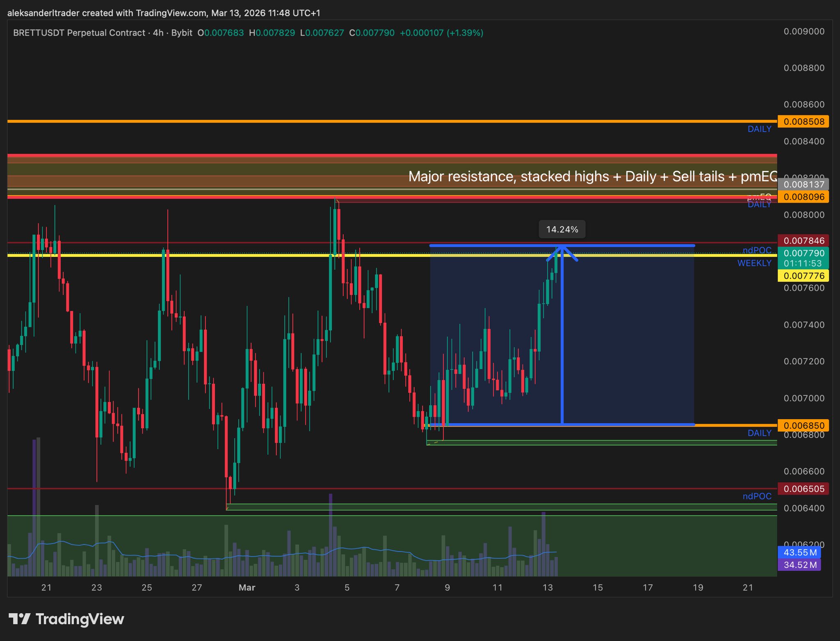The image size is (840, 641).
Task: Click the blue 43.55 M volume label
Action: click(x=799, y=552)
